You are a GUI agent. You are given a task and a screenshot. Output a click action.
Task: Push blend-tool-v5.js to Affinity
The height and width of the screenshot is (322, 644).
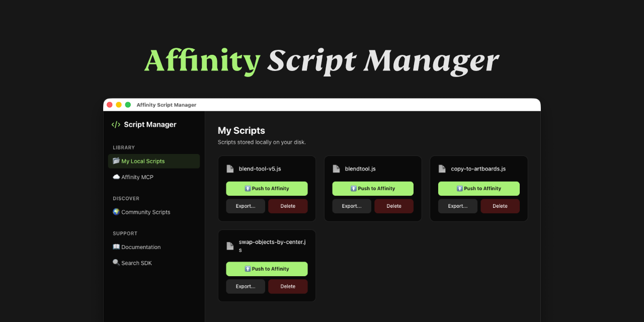coord(267,188)
